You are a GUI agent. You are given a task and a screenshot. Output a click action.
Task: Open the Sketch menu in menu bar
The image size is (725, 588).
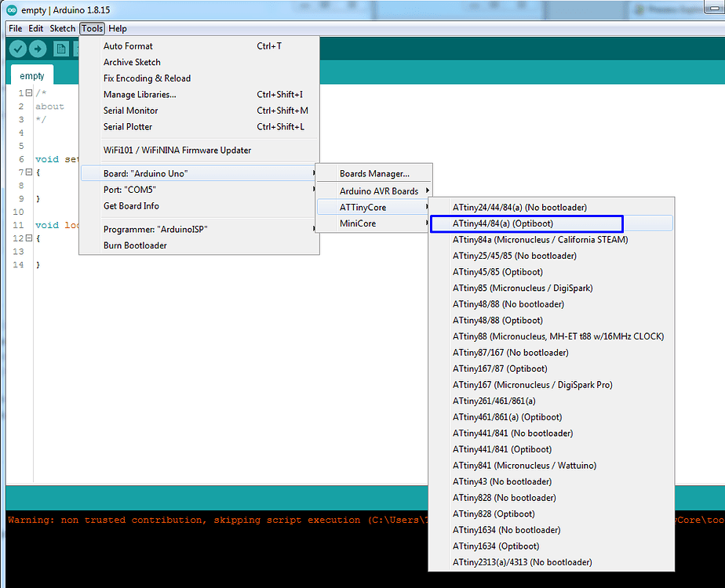click(63, 29)
